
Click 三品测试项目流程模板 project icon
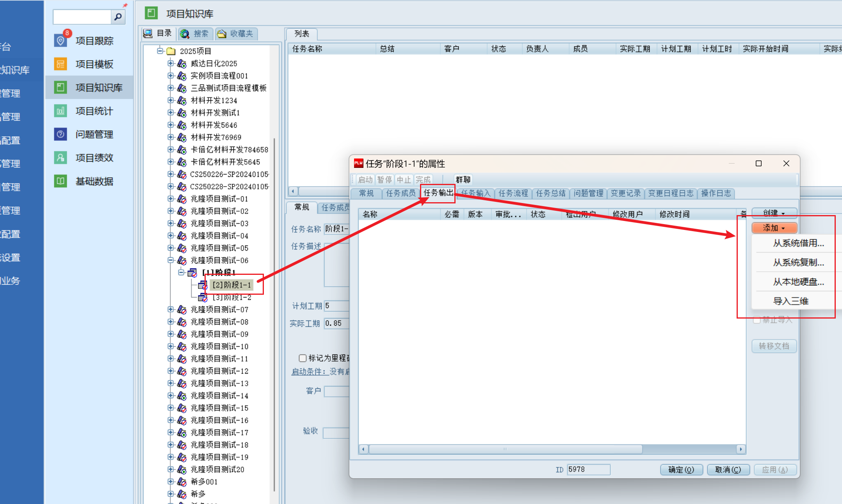(x=182, y=88)
